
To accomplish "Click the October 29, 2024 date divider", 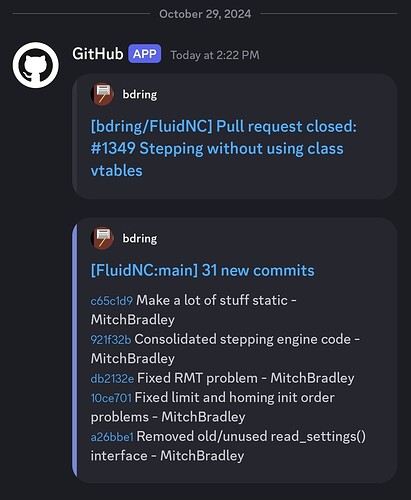I will point(205,14).
